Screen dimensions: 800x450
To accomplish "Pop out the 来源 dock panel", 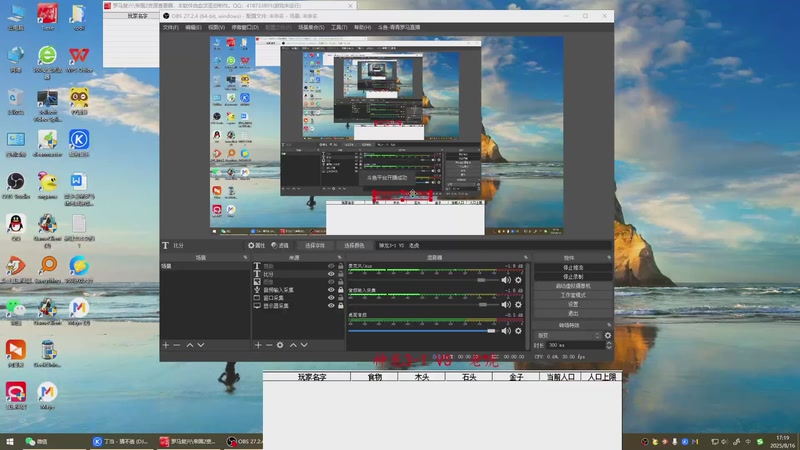I will 339,258.
